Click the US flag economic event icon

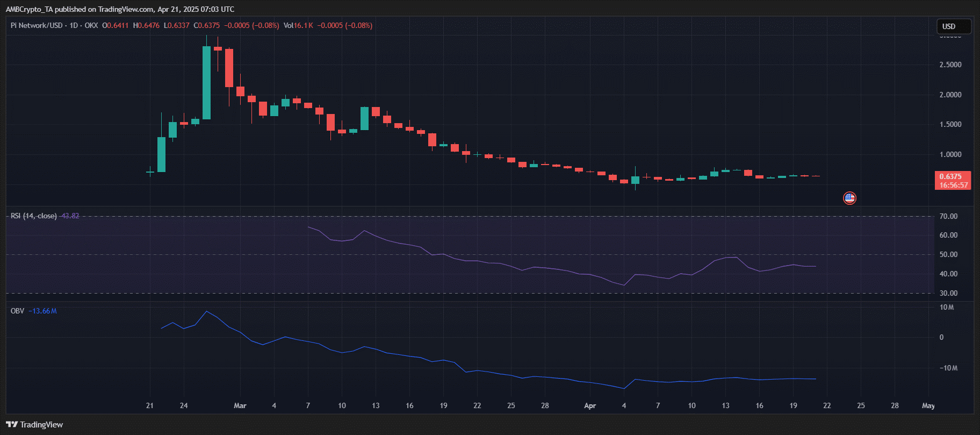point(849,198)
